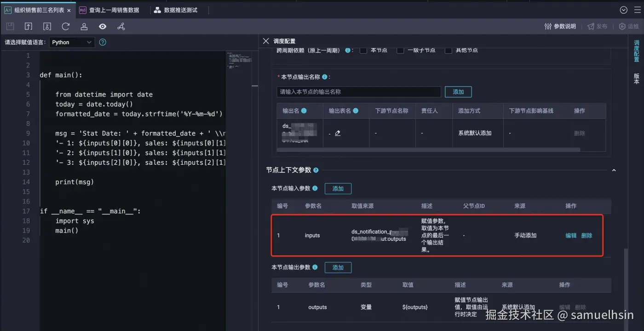Image resolution: width=644 pixels, height=331 pixels.
Task: Click the 'inputs' parameter name cell
Action: click(x=312, y=235)
